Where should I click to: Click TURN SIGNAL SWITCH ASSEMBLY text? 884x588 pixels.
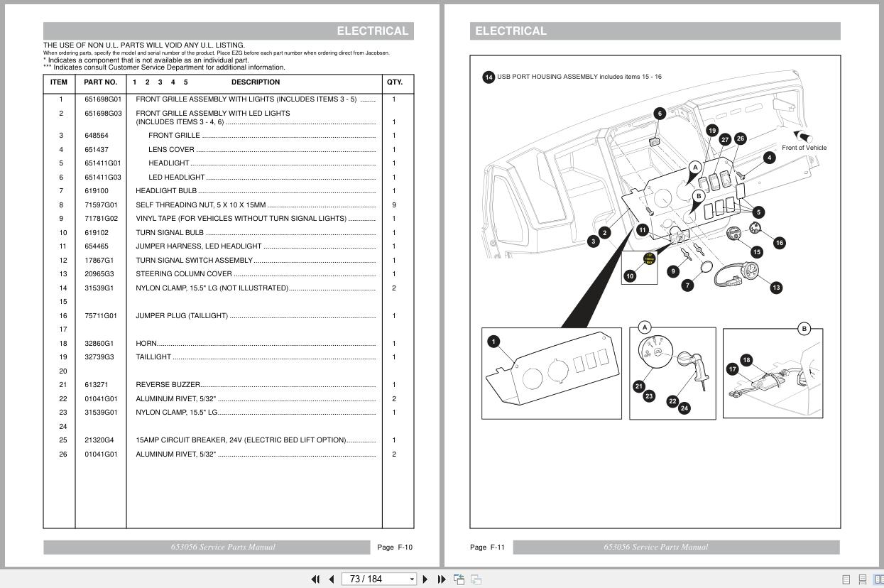(195, 261)
